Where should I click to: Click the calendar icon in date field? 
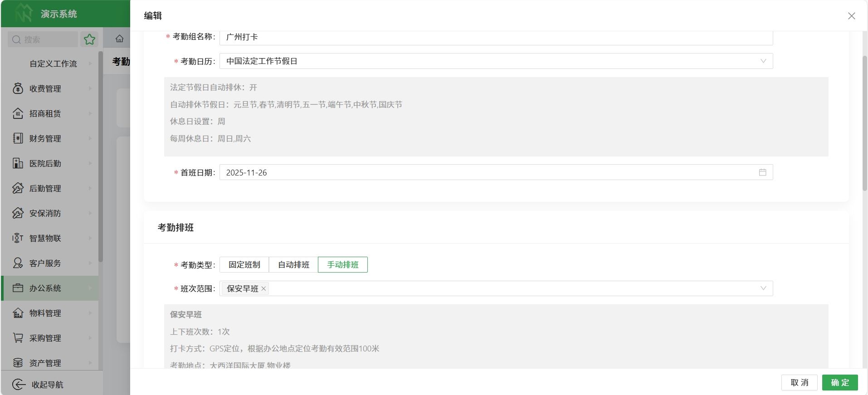pyautogui.click(x=762, y=172)
